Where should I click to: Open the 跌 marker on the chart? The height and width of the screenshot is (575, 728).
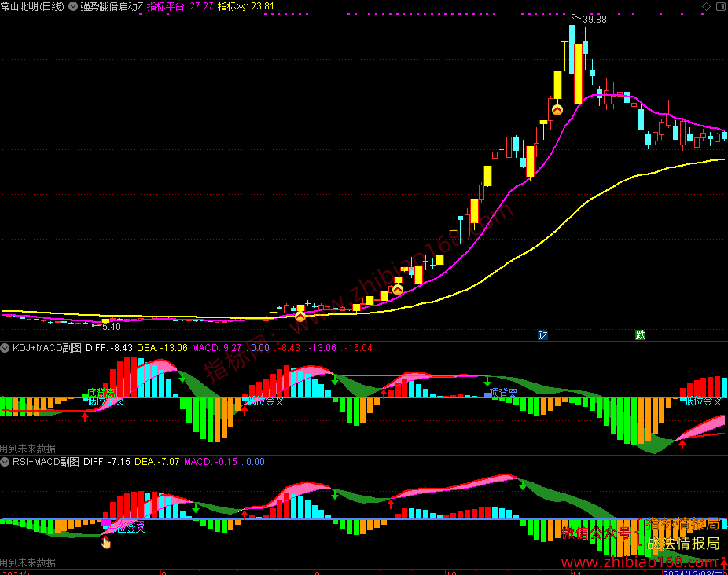[641, 335]
